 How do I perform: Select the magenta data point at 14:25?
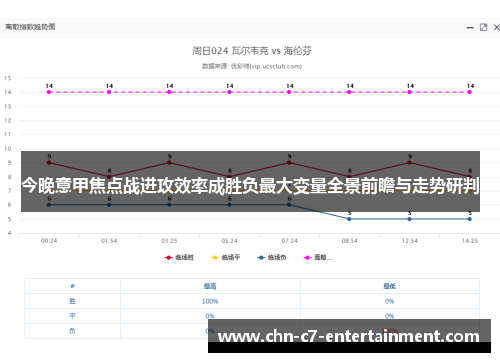tap(469, 92)
